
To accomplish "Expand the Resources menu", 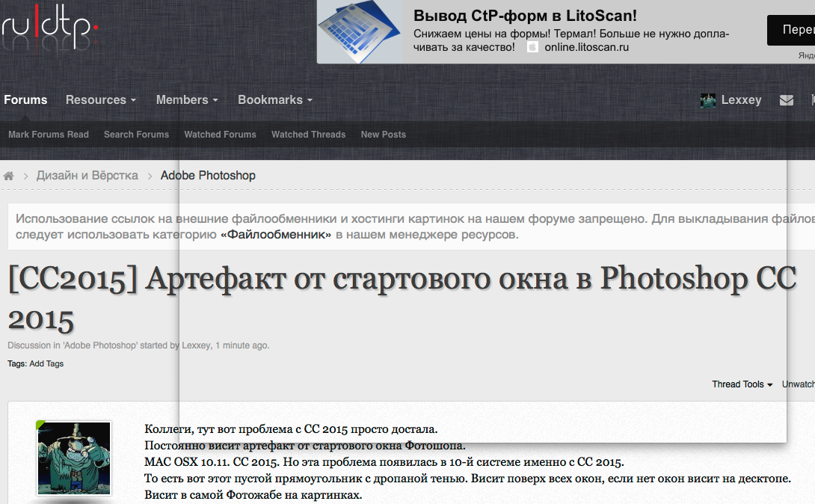I will tap(101, 99).
